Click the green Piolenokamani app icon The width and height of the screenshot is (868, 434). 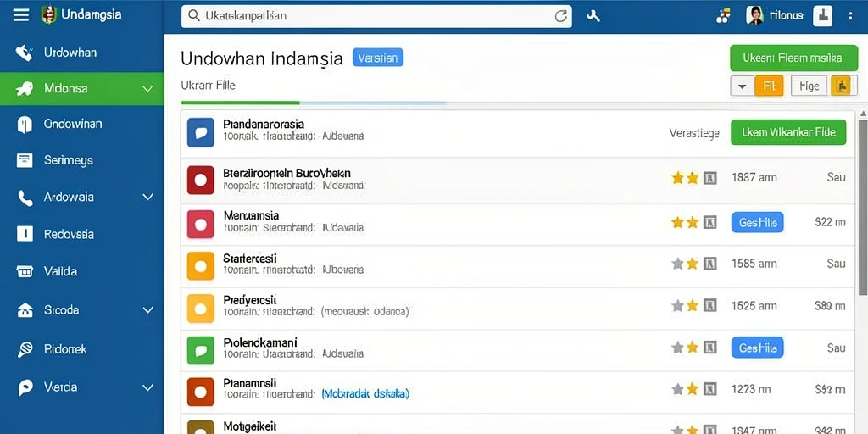point(200,350)
